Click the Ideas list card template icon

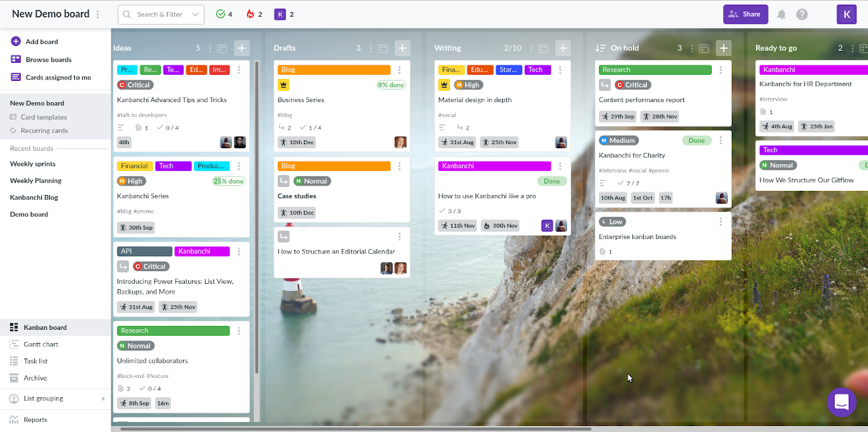click(222, 48)
